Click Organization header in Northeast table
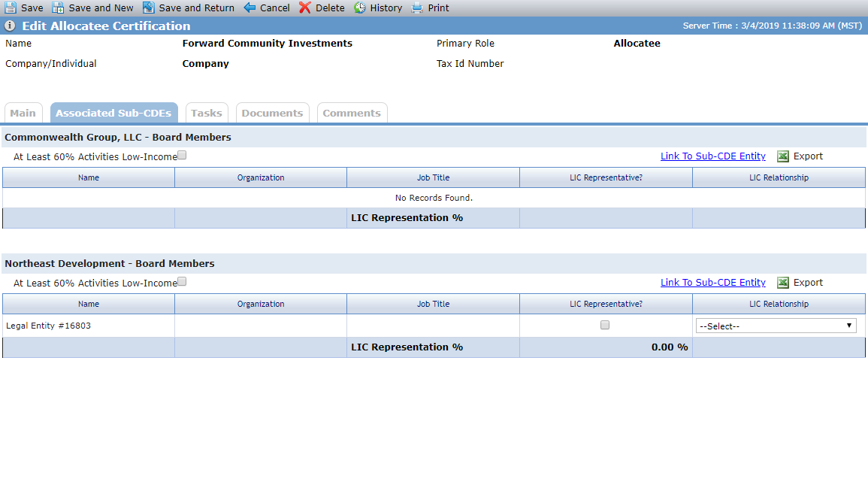The height and width of the screenshot is (485, 868). pos(261,304)
